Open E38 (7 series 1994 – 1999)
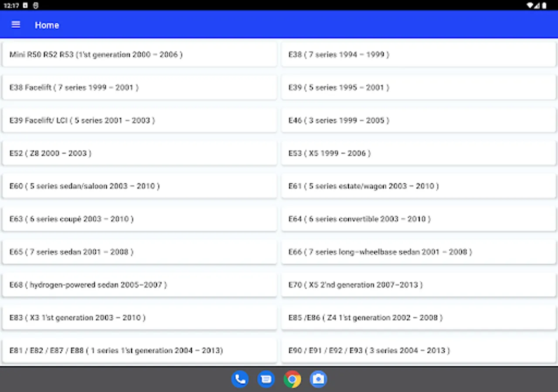 tap(418, 54)
